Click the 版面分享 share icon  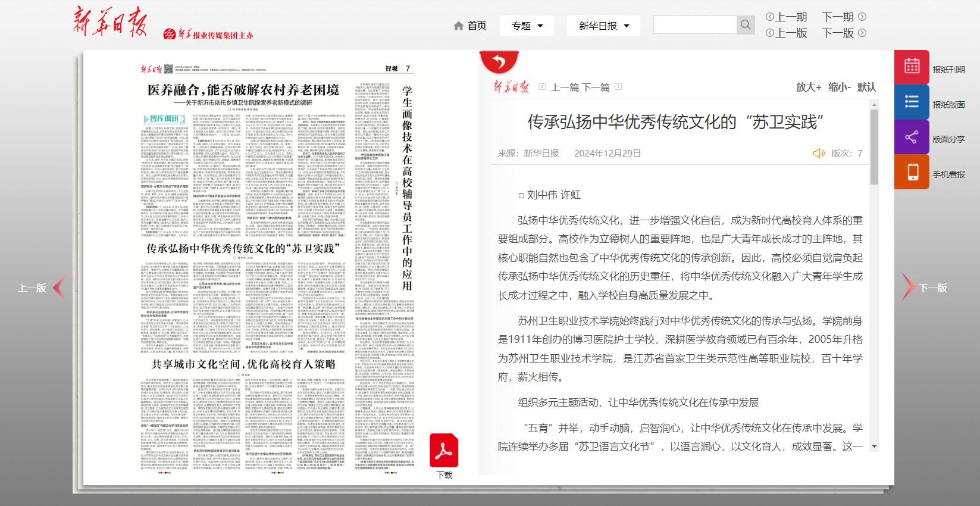pyautogui.click(x=912, y=137)
